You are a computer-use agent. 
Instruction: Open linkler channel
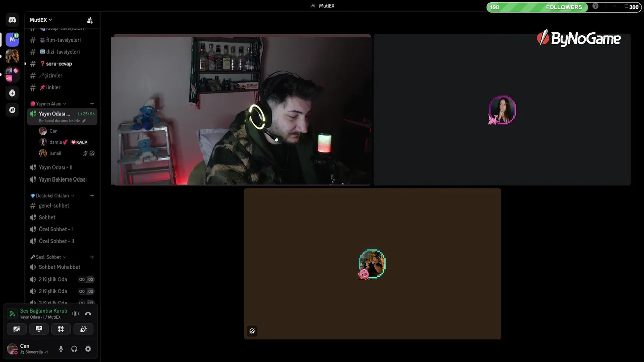(x=61, y=87)
